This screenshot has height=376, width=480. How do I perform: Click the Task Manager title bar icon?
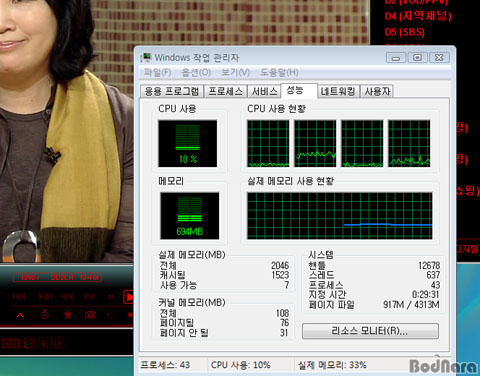pyautogui.click(x=146, y=57)
